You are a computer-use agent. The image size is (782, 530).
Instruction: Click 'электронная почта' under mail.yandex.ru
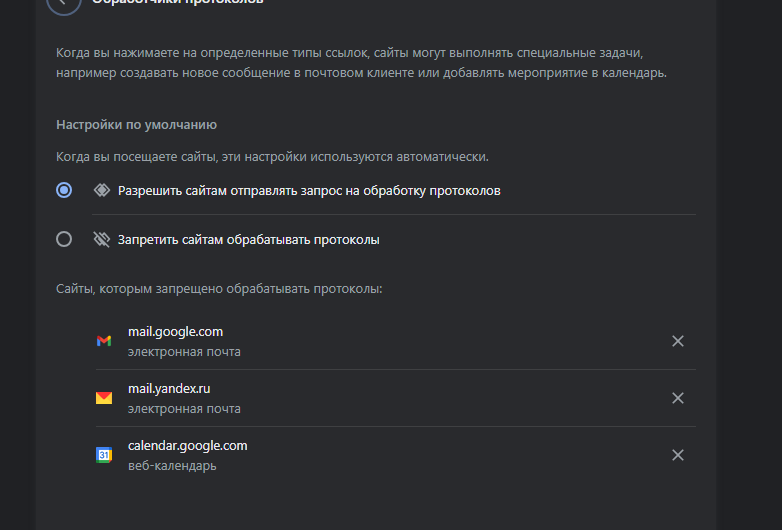click(184, 409)
